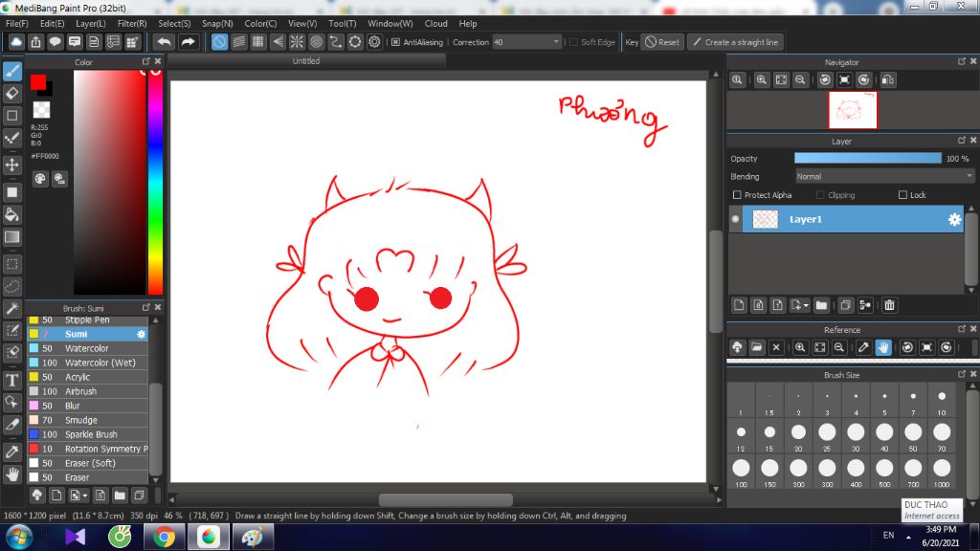
Task: Click the Navigator preview thumbnail
Action: (853, 110)
